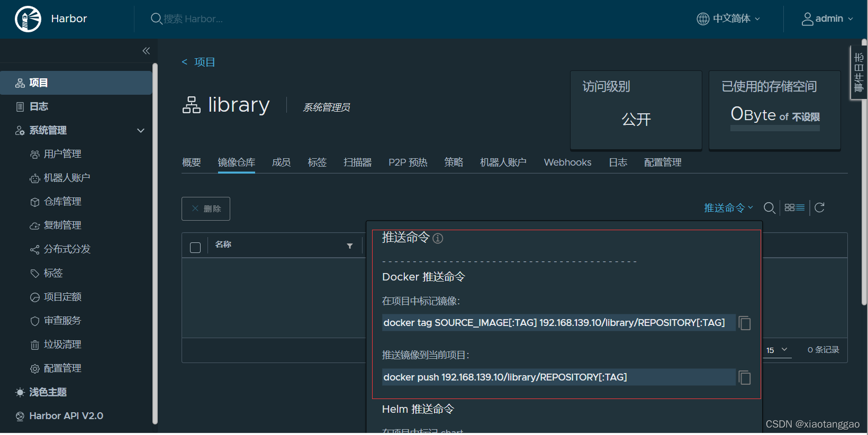Viewport: 868px width, 435px height.
Task: Switch to the 成员 tab
Action: pyautogui.click(x=282, y=162)
